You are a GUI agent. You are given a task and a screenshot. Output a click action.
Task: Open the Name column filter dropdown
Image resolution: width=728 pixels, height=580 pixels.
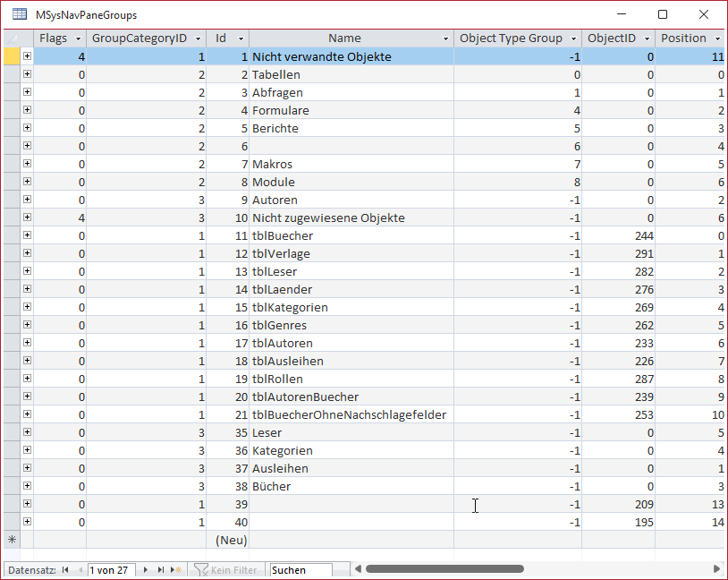pyautogui.click(x=445, y=38)
